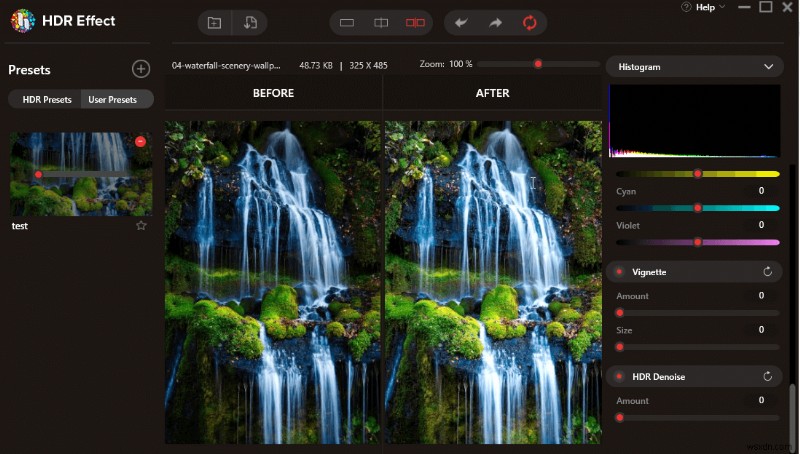Screen dimensions: 800x454
Task: Open the Help menu dropdown arrow
Action: tap(722, 7)
